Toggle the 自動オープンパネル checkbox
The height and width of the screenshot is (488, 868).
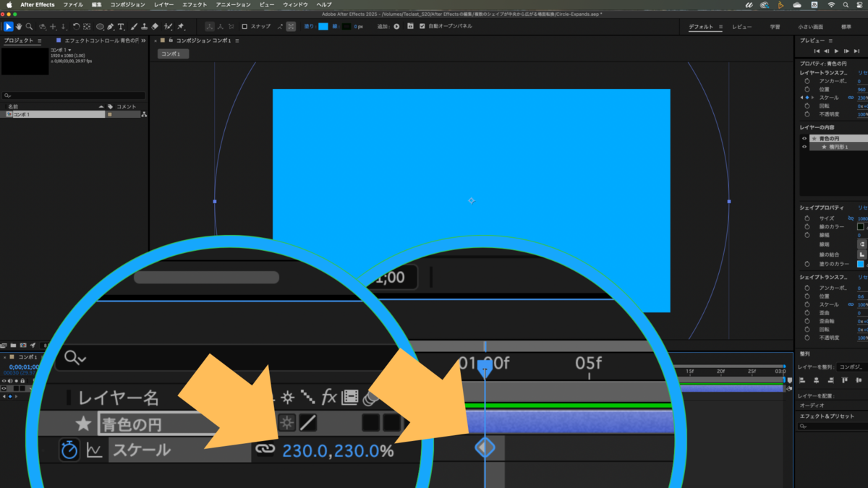point(422,27)
